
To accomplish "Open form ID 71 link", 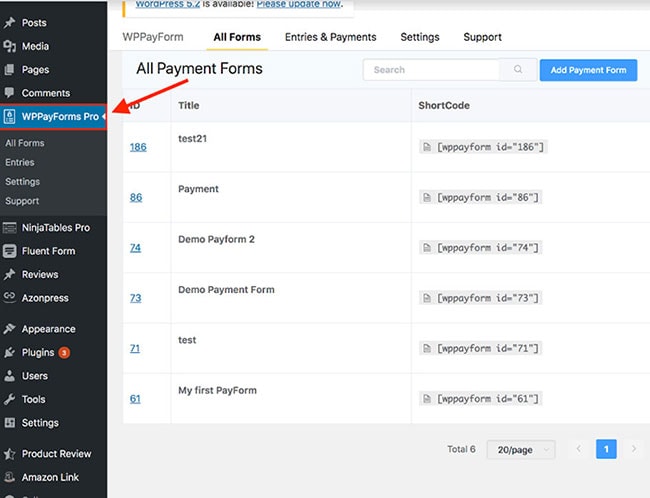I will [x=135, y=348].
